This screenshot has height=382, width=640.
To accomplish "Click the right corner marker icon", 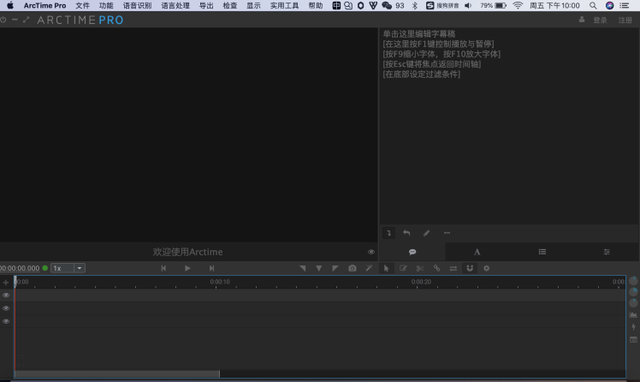I will coord(335,268).
